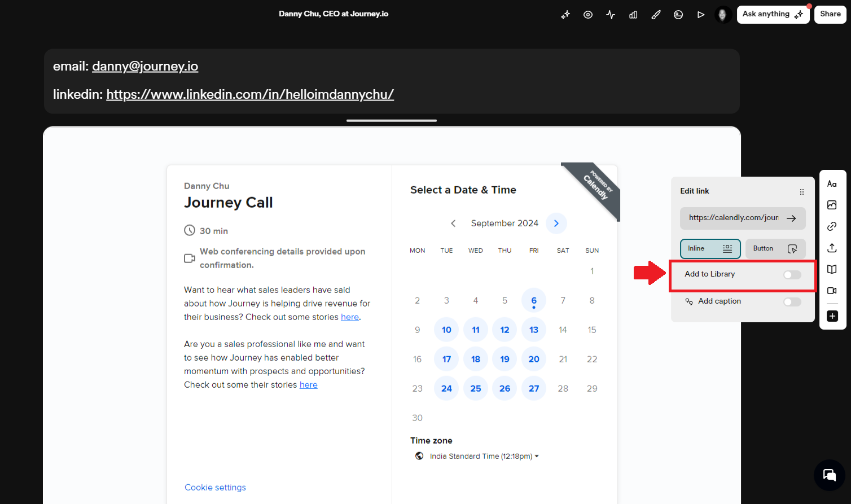This screenshot has width=851, height=504.
Task: Click the page title Danny Chu, CEO at Journey.io
Action: pos(334,14)
